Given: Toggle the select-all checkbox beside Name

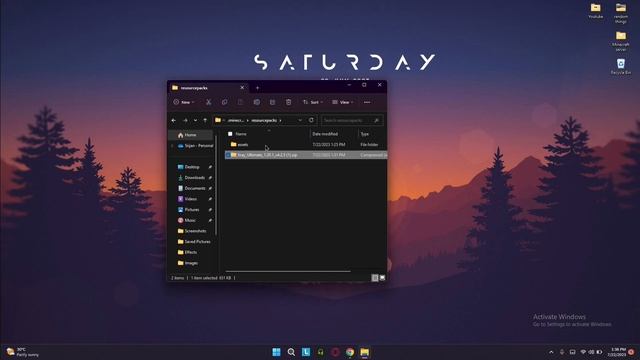Looking at the screenshot, I should [x=230, y=134].
